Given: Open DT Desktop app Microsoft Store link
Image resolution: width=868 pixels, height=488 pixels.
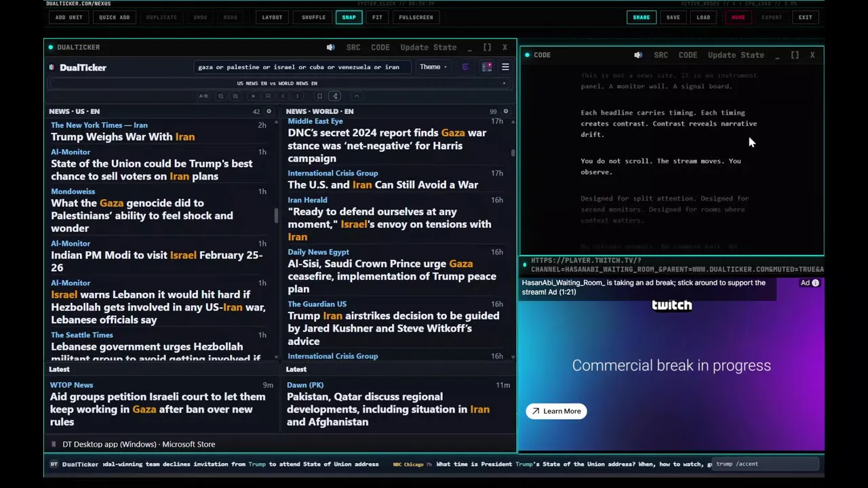Looking at the screenshot, I should pyautogui.click(x=138, y=445).
